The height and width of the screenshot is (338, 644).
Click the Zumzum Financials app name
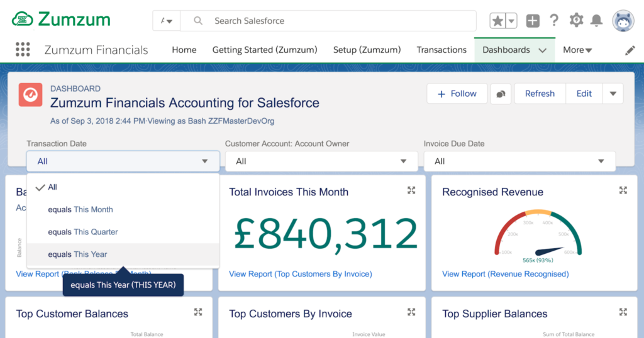[96, 50]
